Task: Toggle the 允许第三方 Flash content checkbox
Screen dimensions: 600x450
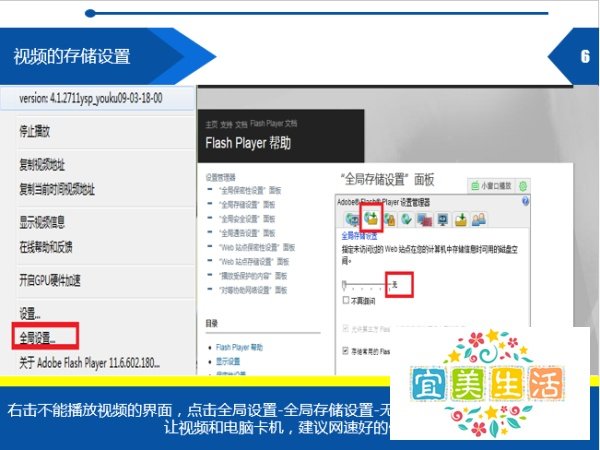Action: (346, 328)
